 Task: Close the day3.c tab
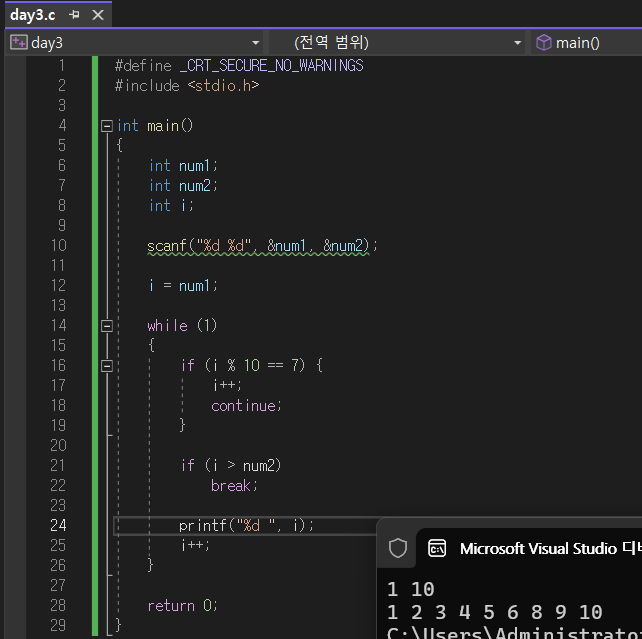(98, 15)
